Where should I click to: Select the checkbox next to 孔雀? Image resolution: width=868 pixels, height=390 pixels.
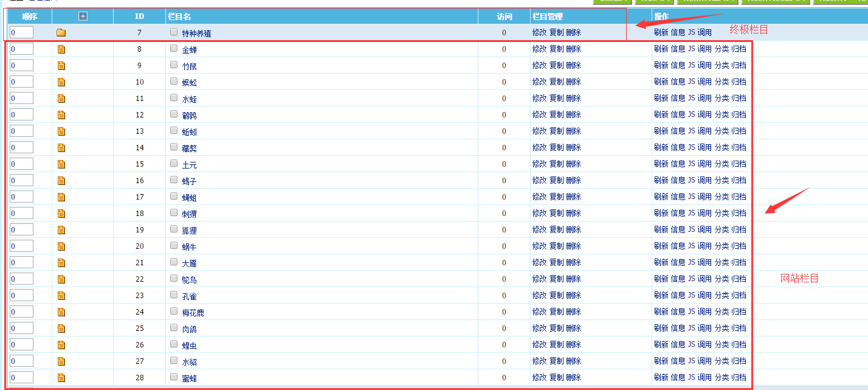(174, 294)
